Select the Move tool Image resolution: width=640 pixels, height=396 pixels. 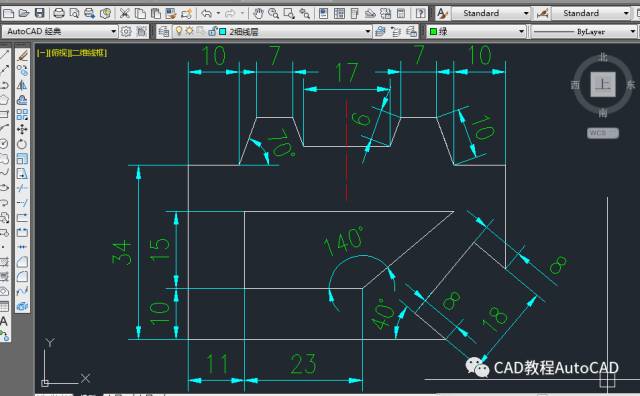[x=22, y=129]
